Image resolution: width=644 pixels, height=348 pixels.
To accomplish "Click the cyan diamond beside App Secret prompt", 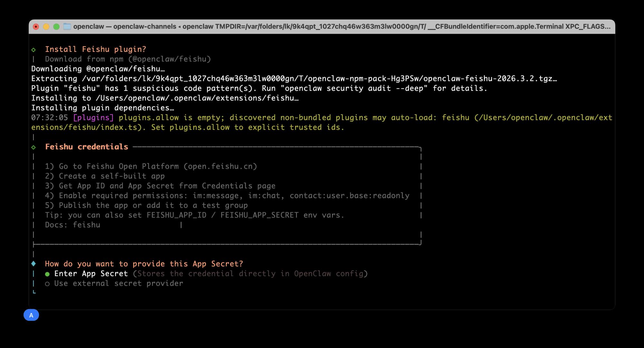I will point(33,264).
